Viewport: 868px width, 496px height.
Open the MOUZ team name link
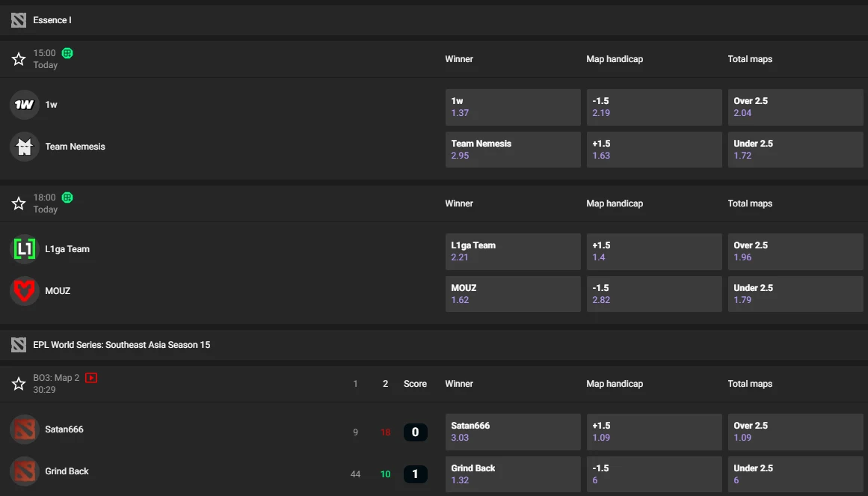(58, 290)
